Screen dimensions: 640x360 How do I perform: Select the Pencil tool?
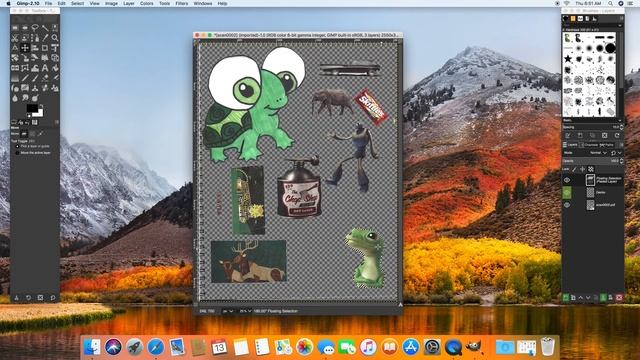(x=25, y=78)
